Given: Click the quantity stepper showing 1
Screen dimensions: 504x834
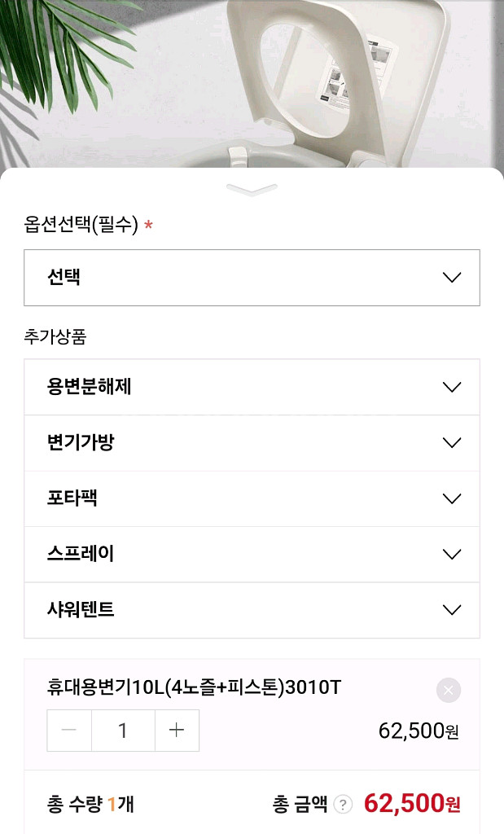Looking at the screenshot, I should click(123, 731).
